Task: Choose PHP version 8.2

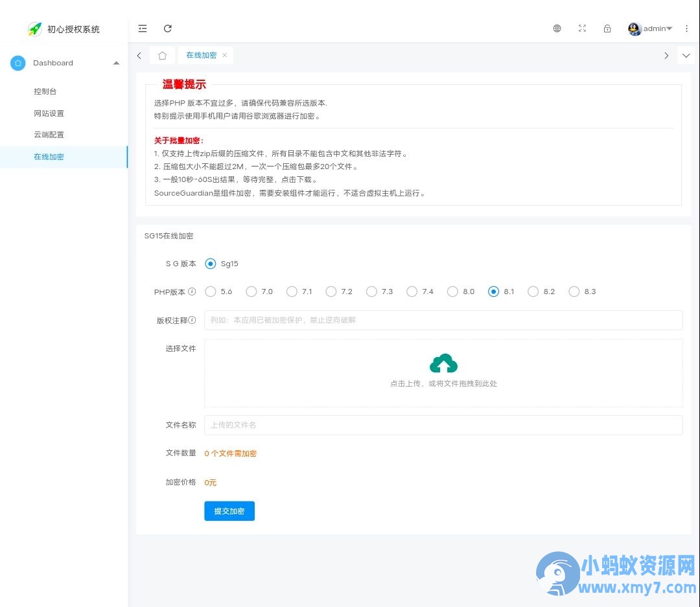Action: coord(533,292)
